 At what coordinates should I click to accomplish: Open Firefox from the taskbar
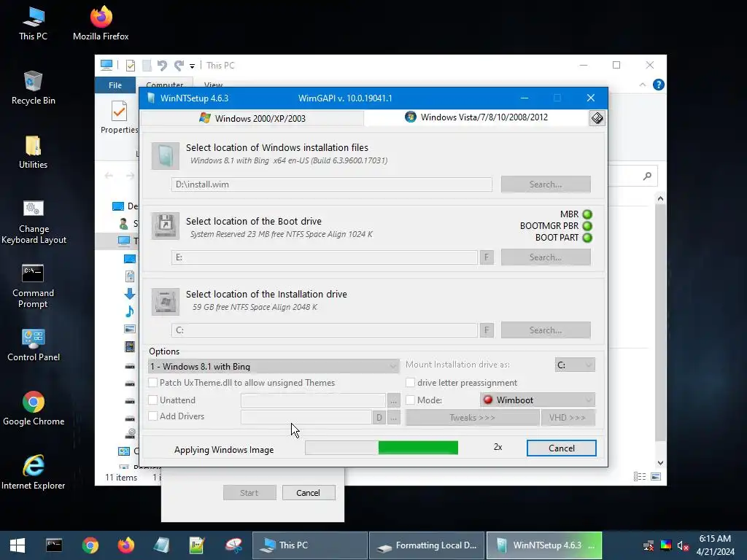[x=126, y=545]
